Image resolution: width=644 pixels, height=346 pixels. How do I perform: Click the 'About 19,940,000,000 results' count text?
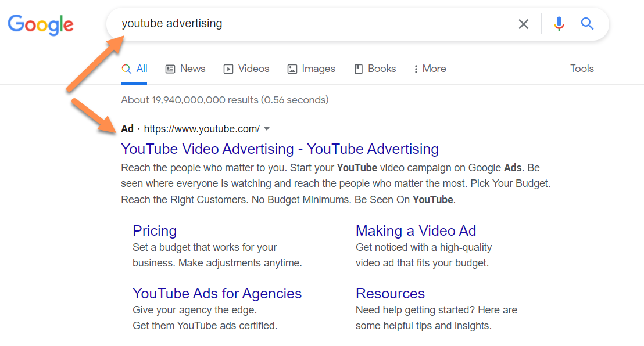225,100
